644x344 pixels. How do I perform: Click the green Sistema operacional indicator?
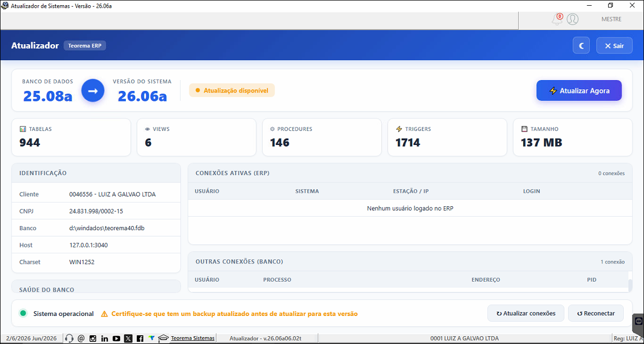click(23, 313)
